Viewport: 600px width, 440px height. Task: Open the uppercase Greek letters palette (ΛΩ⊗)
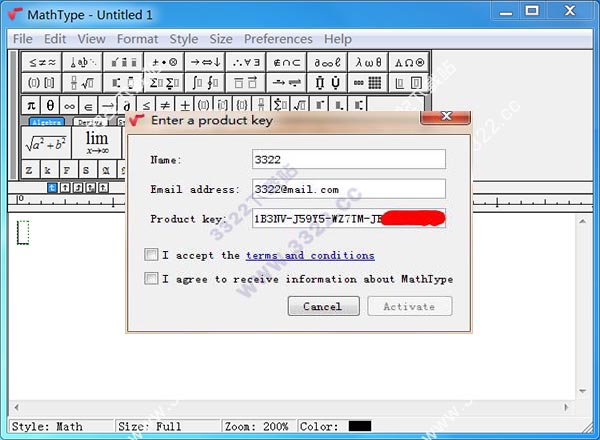click(409, 62)
